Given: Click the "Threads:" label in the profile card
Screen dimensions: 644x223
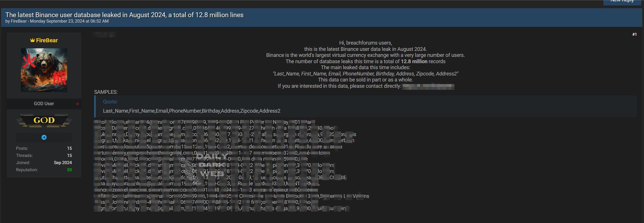Looking at the screenshot, I should click(24, 156).
